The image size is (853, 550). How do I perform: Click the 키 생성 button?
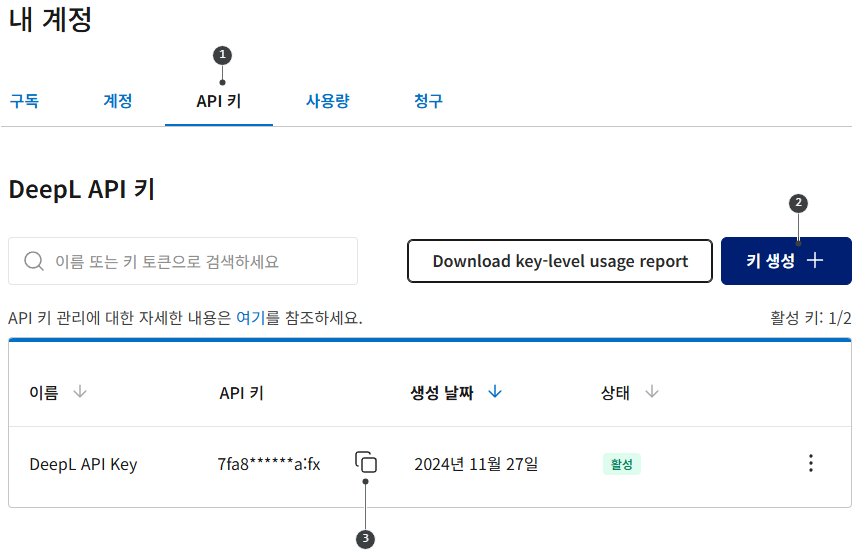[786, 261]
